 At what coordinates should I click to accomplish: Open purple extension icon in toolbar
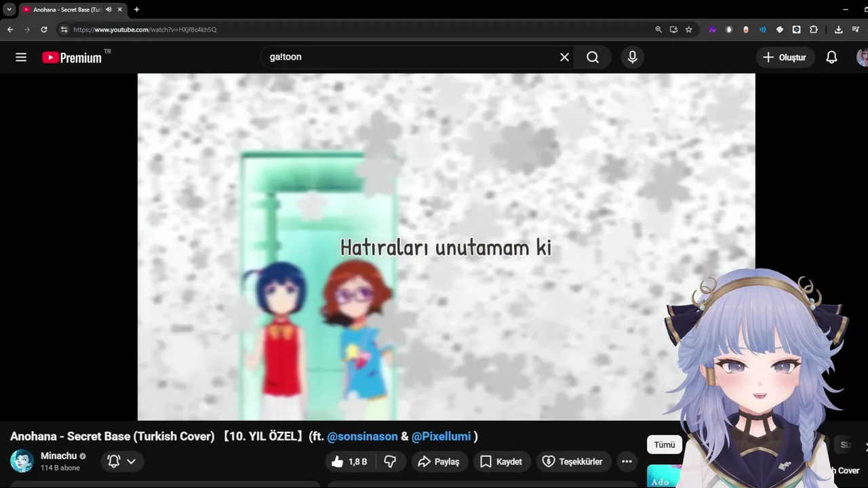(x=712, y=30)
